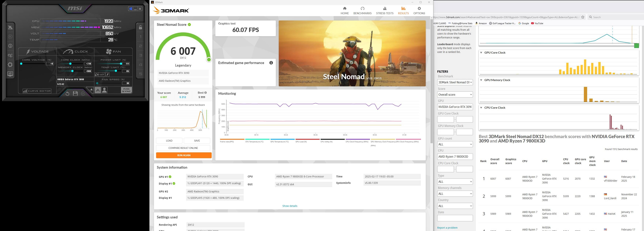Adjust the Memory Clock slider handle
This screenshot has height=231, width=644.
tap(73, 71)
